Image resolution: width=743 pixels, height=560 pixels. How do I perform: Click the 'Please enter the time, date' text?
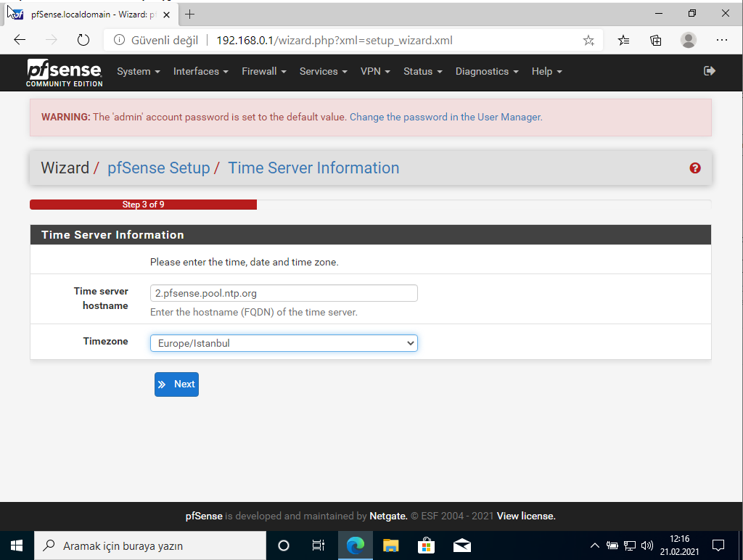point(244,262)
